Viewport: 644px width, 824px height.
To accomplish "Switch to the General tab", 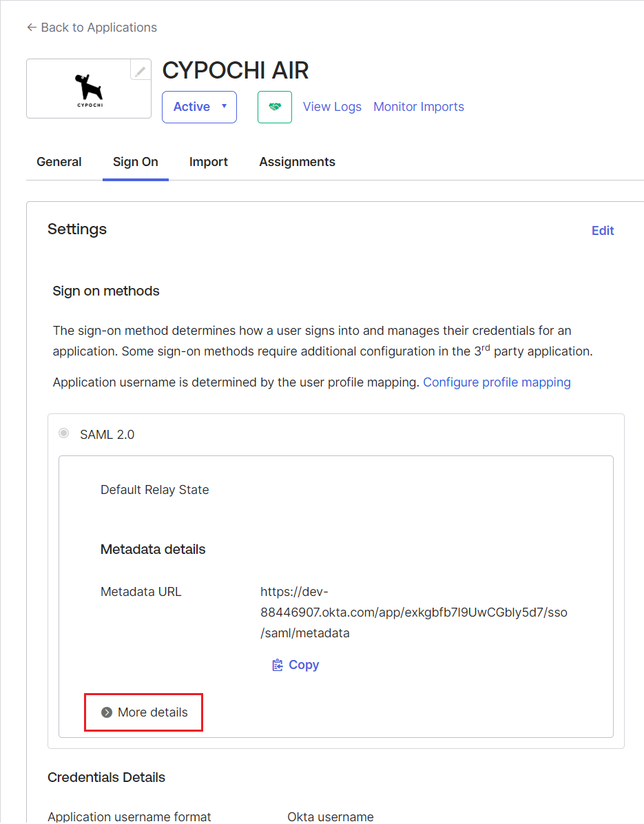I will (59, 162).
